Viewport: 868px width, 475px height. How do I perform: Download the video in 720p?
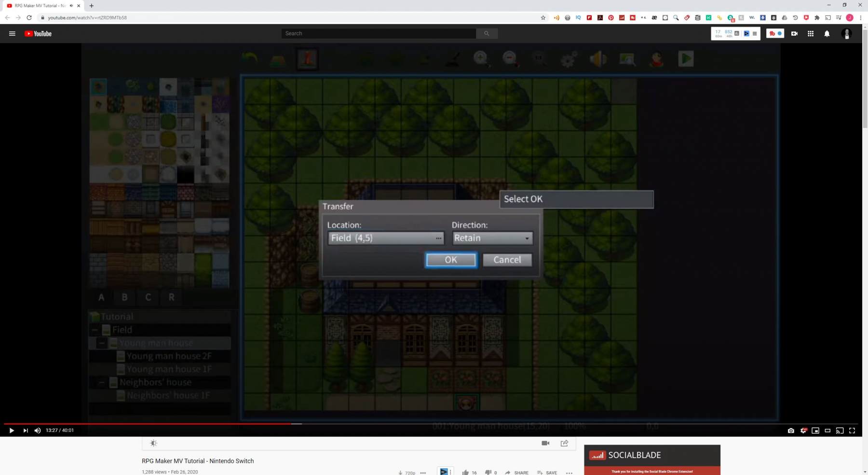407,473
